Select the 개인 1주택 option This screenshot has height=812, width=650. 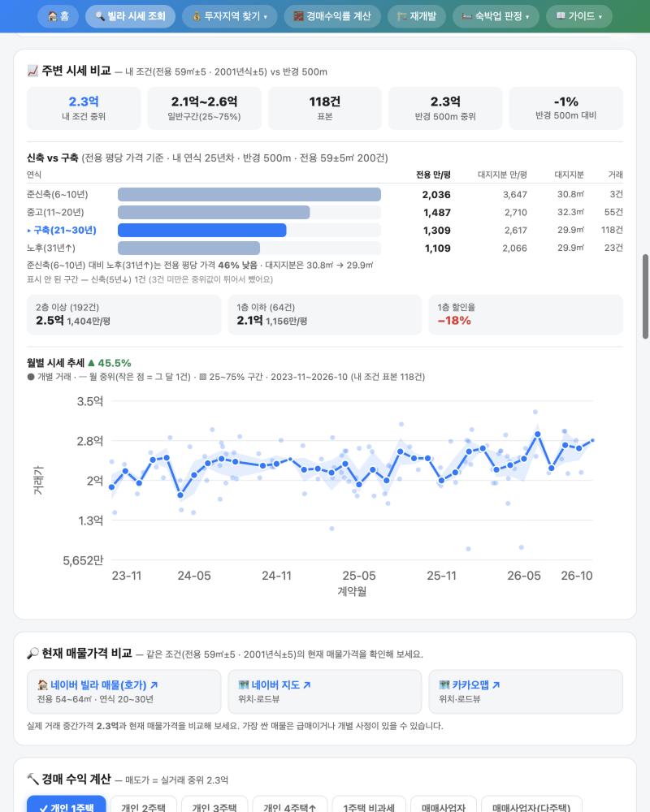click(67, 806)
